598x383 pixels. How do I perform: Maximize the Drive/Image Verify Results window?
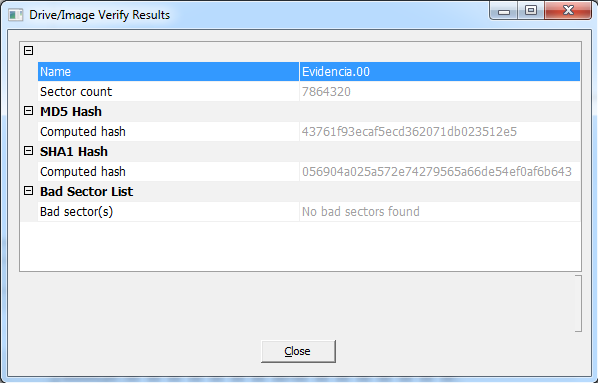531,11
